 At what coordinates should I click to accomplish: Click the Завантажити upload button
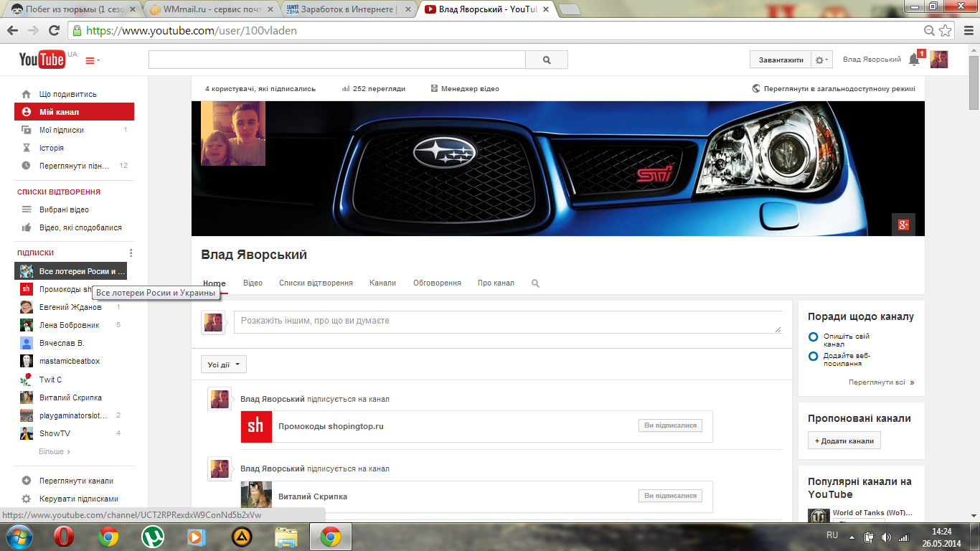coord(781,60)
